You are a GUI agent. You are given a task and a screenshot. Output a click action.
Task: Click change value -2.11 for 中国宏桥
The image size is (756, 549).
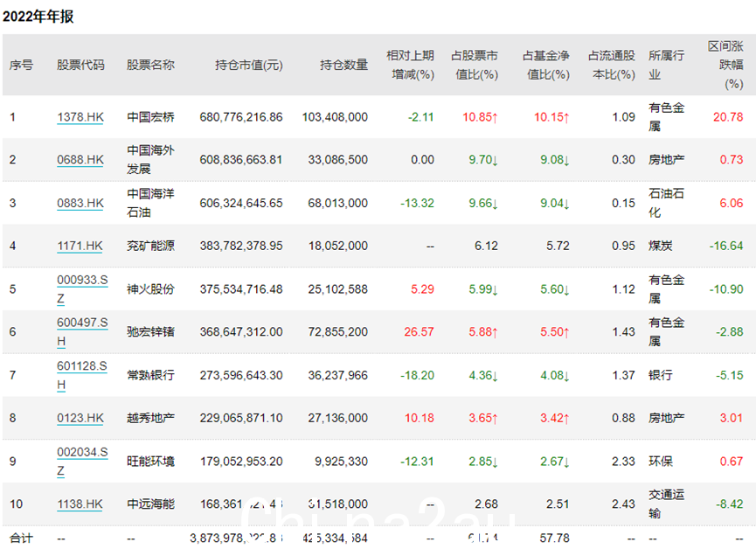pyautogui.click(x=421, y=117)
